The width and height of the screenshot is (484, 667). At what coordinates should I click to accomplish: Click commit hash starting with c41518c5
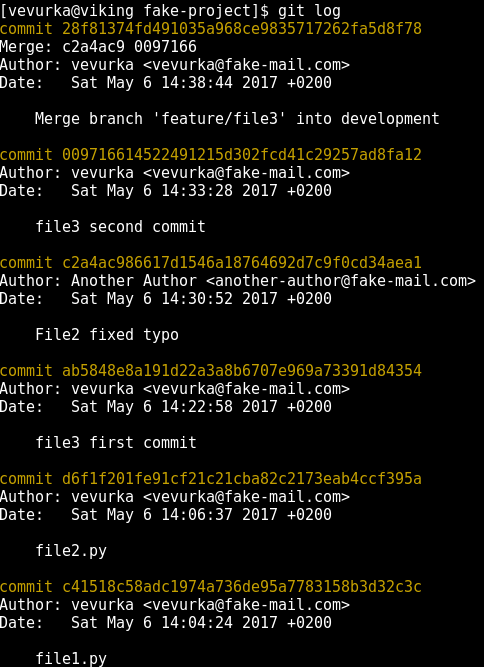coord(242,587)
